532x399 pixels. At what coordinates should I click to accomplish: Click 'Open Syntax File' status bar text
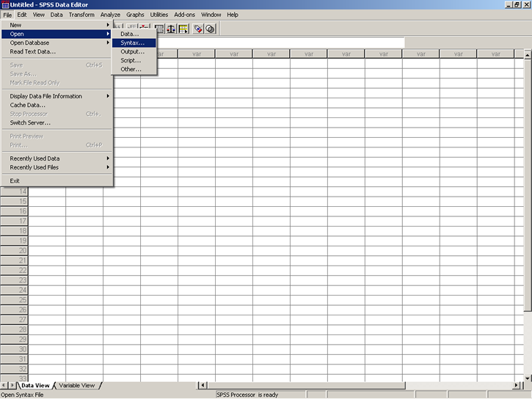(x=22, y=395)
